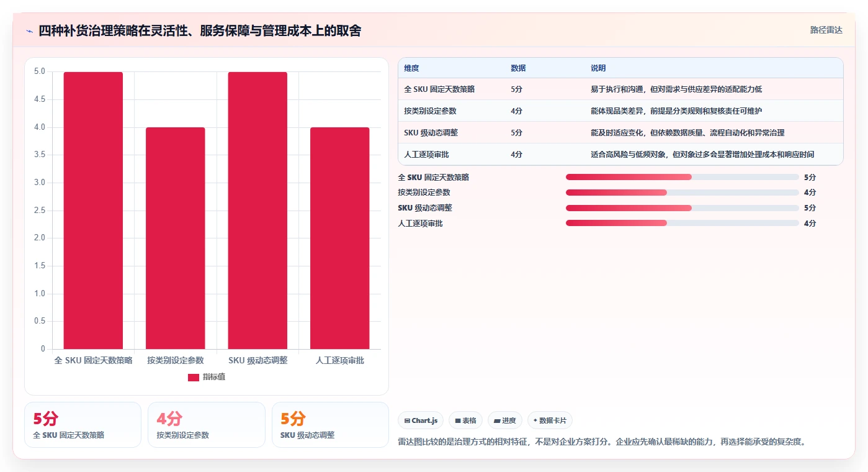Screen dimensions: 868x472
Task: Click progress list label 人工逐项审批
Action: [420, 223]
